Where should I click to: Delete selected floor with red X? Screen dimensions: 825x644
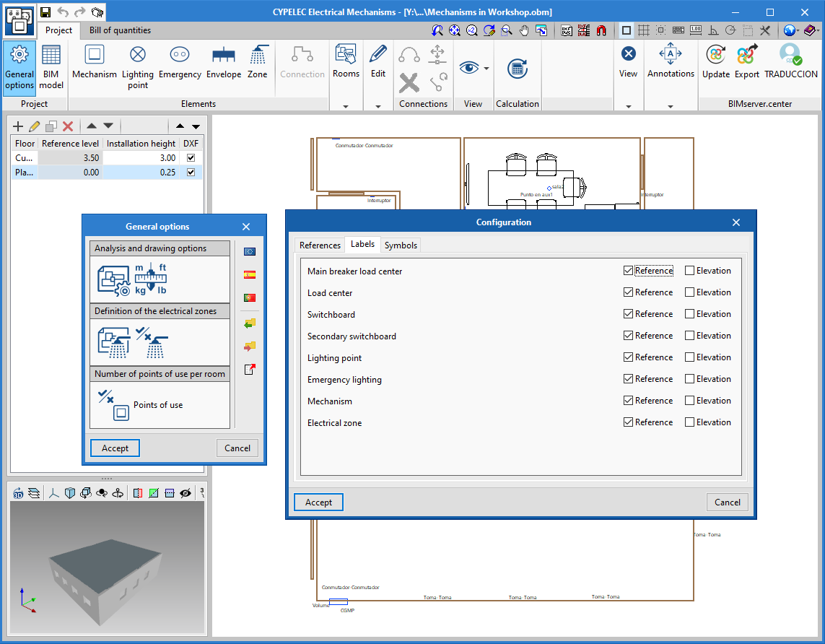pyautogui.click(x=68, y=126)
